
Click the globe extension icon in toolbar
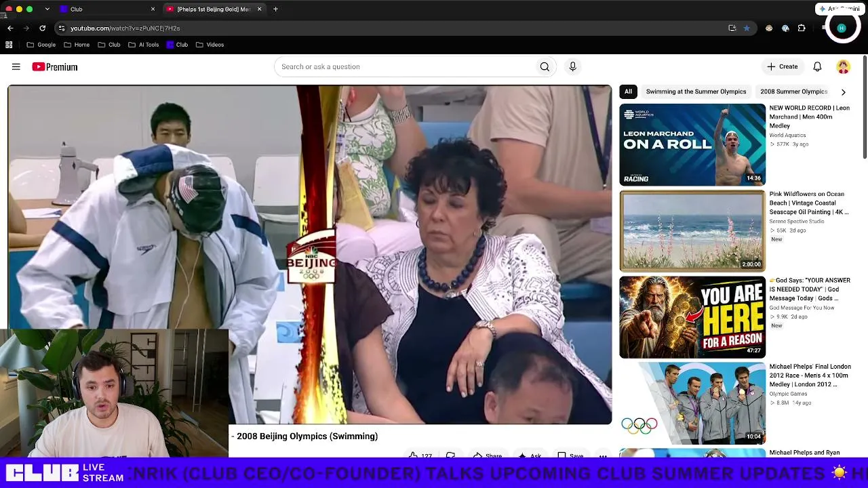[785, 28]
